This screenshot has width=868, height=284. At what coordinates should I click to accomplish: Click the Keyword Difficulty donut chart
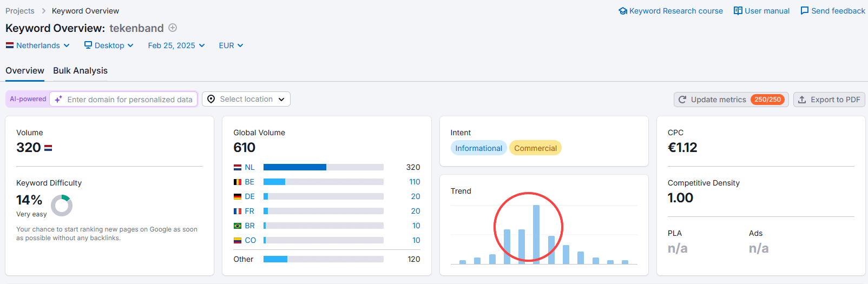click(x=62, y=206)
